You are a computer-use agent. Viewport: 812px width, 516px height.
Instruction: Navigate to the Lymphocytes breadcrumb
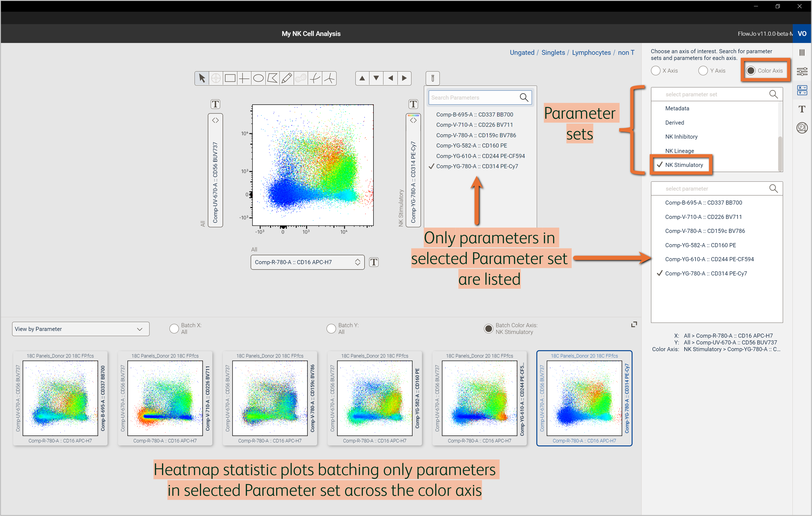(591, 53)
